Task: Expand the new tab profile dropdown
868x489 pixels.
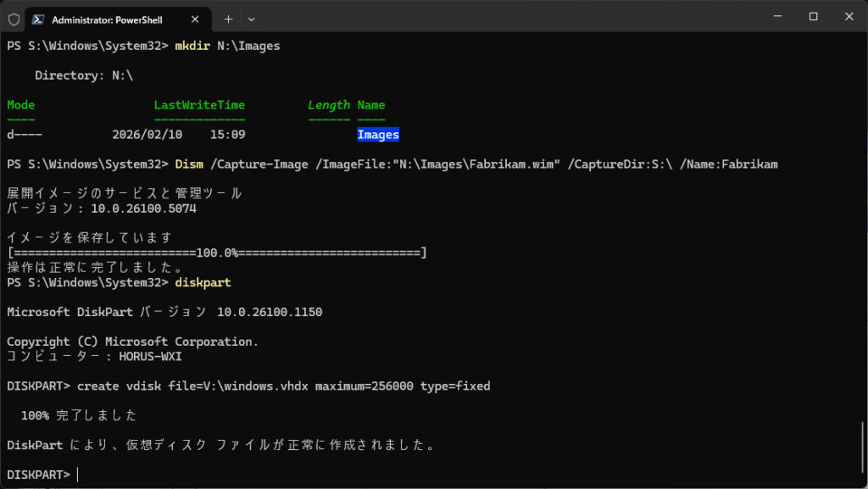Action: [x=251, y=18]
